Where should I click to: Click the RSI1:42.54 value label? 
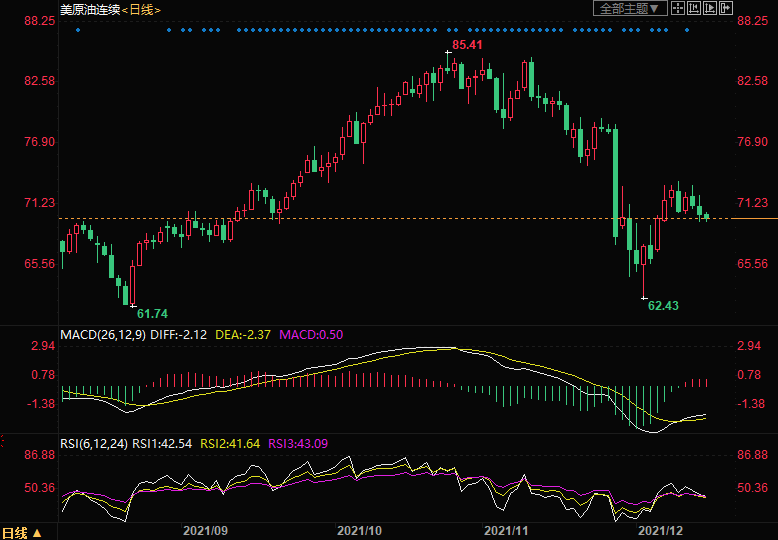165,442
